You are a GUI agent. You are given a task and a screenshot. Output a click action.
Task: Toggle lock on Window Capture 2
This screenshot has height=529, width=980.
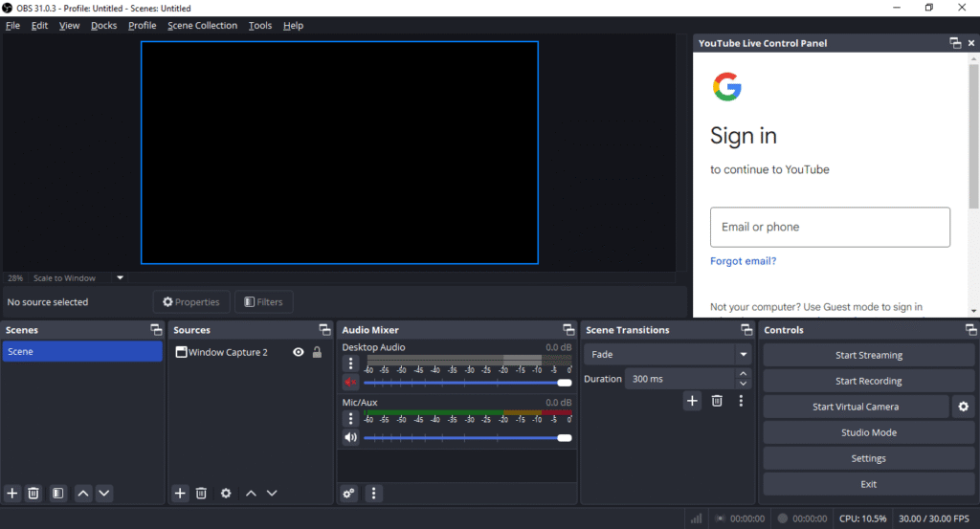(317, 352)
